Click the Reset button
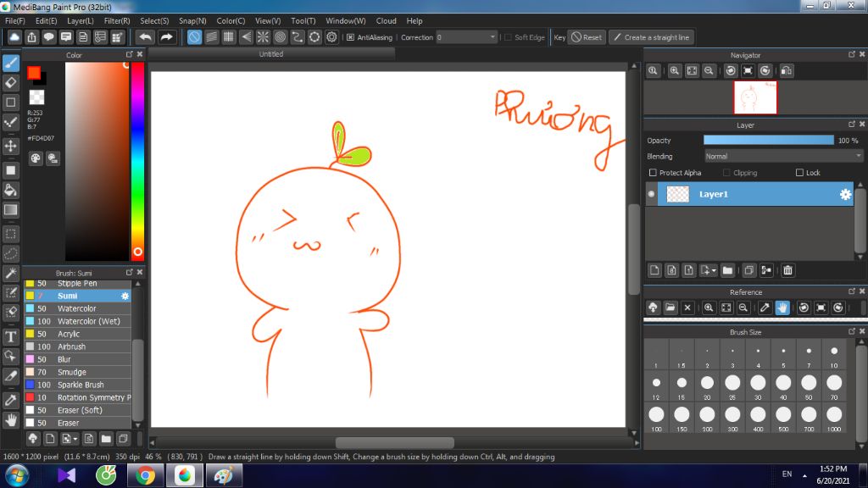 [x=587, y=37]
